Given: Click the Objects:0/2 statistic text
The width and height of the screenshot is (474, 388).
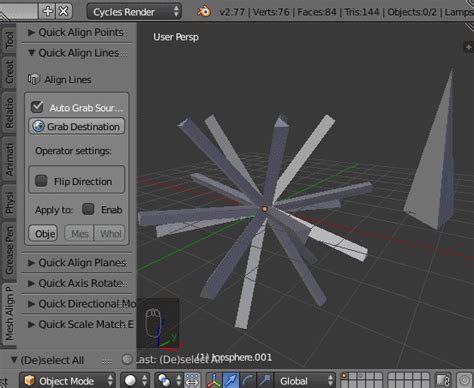Looking at the screenshot, I should tap(412, 12).
